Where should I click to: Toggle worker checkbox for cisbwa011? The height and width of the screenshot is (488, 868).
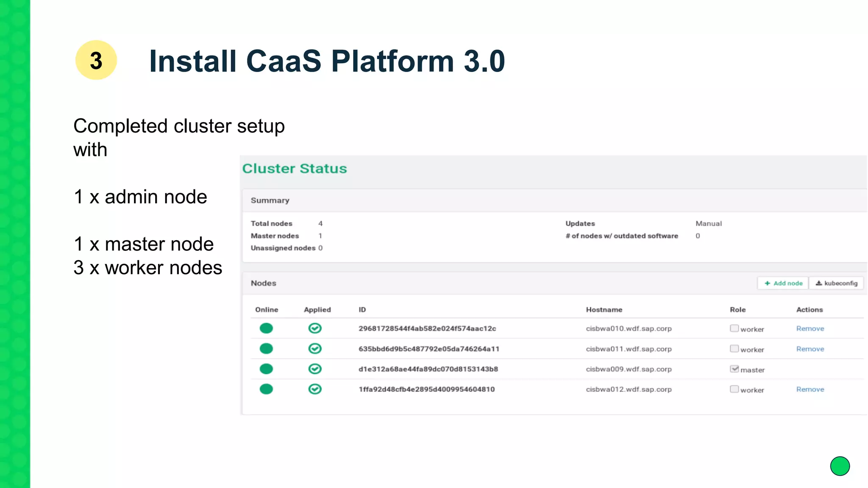(x=734, y=349)
